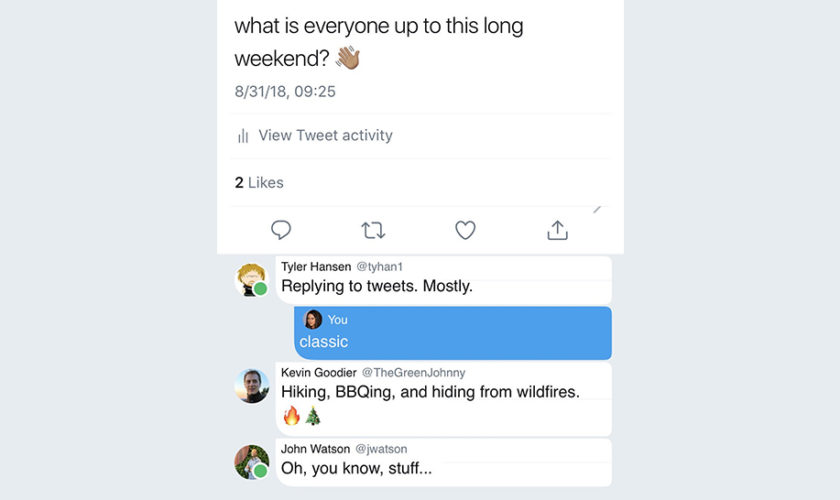The image size is (840, 500).
Task: Retweet using the arrows icon
Action: coord(373,230)
